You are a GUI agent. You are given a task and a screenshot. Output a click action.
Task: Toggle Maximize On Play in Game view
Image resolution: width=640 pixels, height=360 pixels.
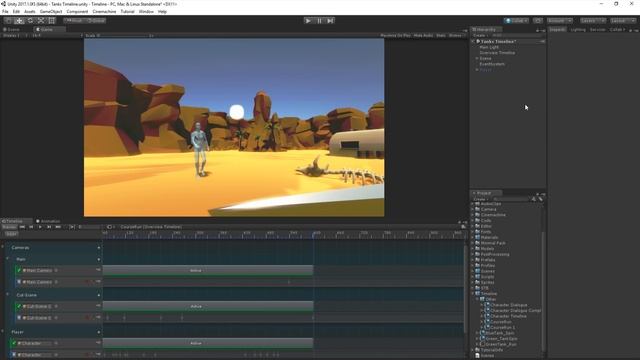(x=395, y=36)
